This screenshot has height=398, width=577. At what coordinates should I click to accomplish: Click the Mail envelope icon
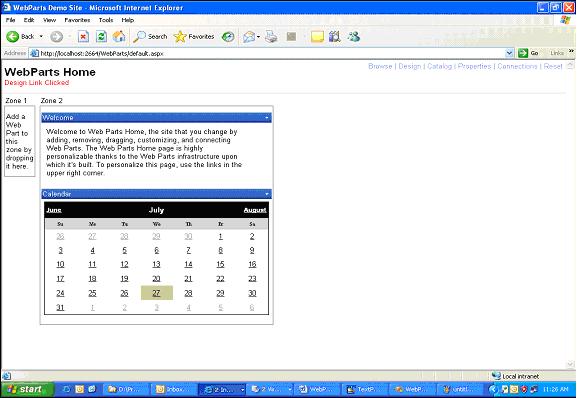click(249, 36)
